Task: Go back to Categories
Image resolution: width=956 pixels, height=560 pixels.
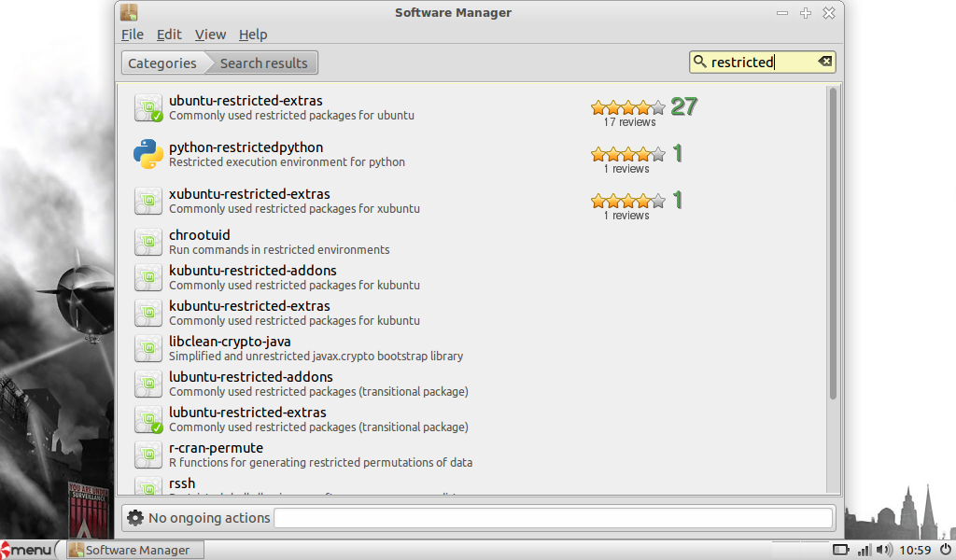Action: click(162, 63)
